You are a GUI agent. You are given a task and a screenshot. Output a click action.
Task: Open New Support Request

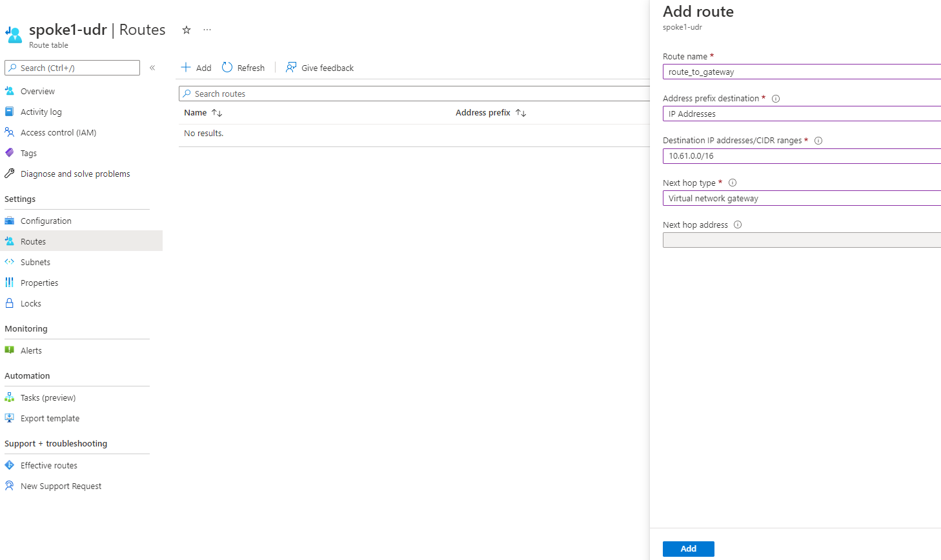pos(61,486)
